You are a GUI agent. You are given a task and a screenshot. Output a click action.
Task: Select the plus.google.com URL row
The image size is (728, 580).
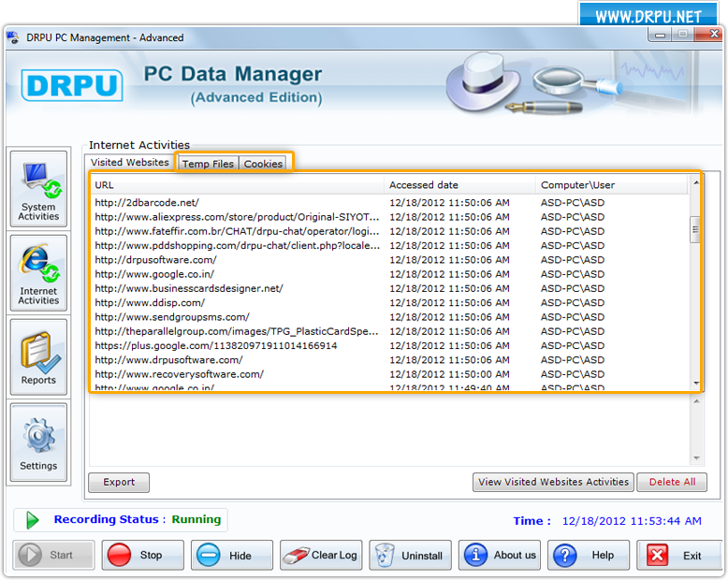[389, 346]
